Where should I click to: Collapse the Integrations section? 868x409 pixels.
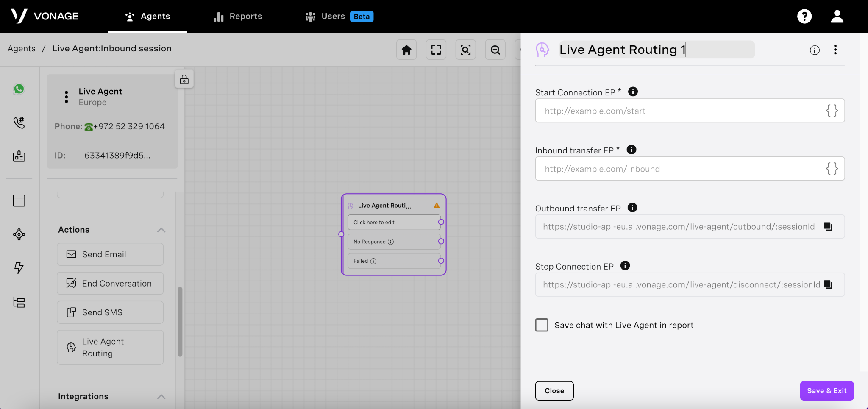(x=161, y=397)
